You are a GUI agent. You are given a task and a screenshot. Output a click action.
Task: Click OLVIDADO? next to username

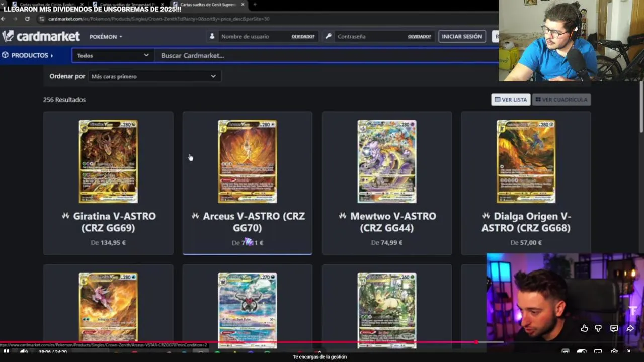[303, 37]
